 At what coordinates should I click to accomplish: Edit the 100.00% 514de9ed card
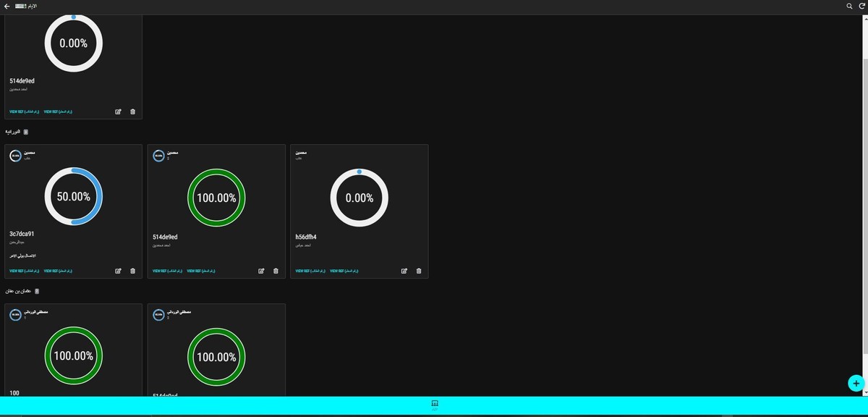click(x=261, y=271)
